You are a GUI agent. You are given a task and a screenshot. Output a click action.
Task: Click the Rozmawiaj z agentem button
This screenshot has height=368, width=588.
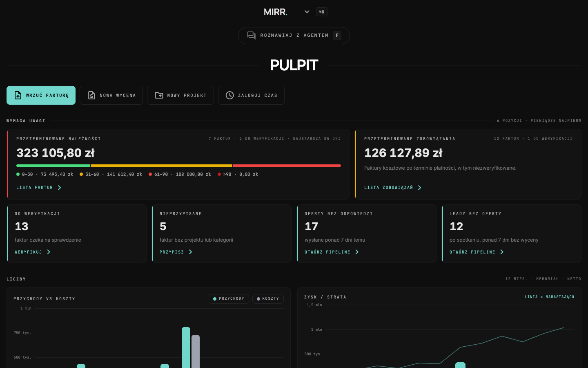coord(294,36)
